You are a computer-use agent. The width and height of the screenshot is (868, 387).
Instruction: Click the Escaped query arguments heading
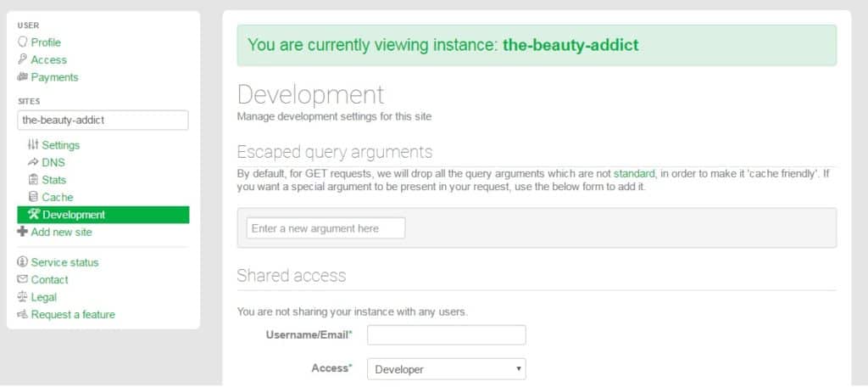334,152
